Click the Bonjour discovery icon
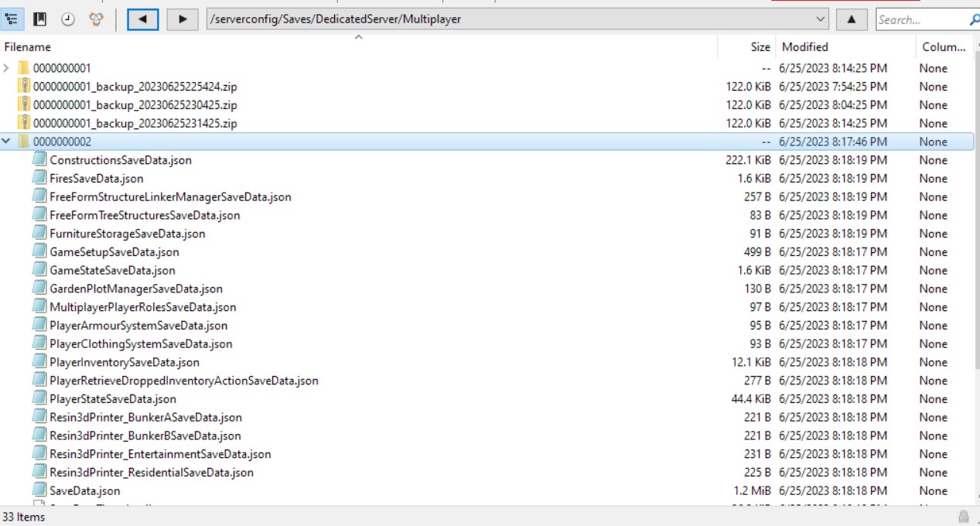980x526 pixels. click(x=96, y=19)
